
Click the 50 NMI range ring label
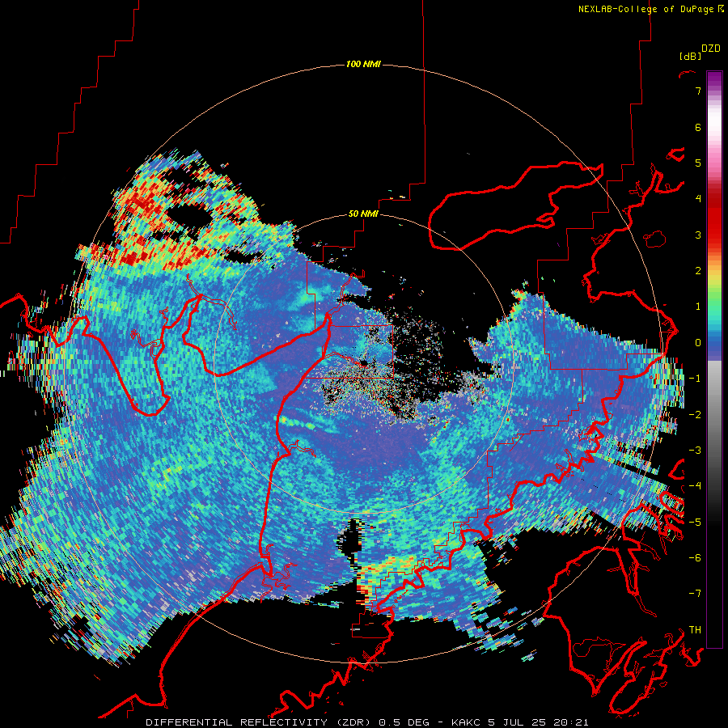click(x=363, y=214)
